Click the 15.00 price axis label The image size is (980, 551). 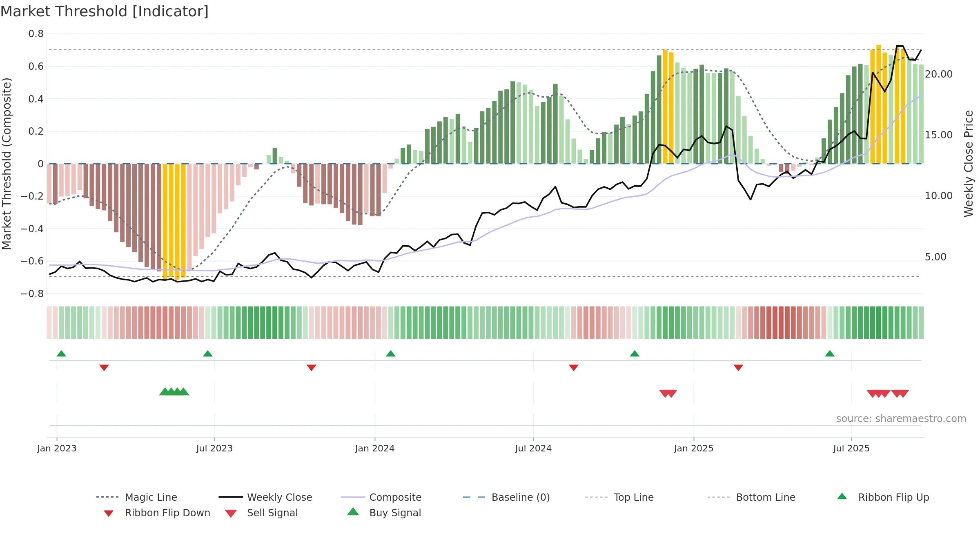[939, 135]
